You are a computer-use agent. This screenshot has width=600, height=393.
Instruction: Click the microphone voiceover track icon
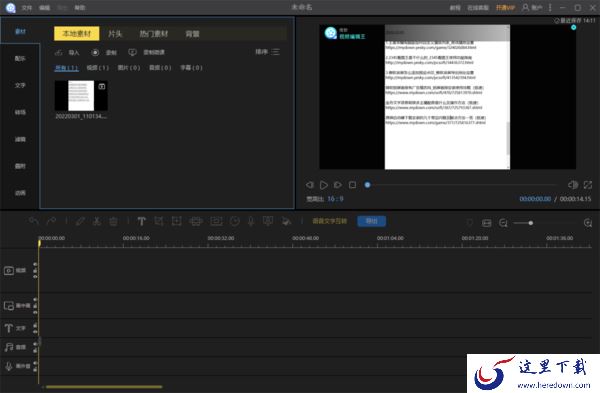8,366
